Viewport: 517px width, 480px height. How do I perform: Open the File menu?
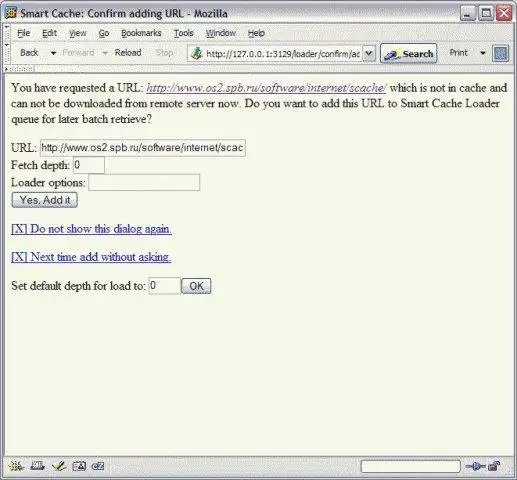24,33
